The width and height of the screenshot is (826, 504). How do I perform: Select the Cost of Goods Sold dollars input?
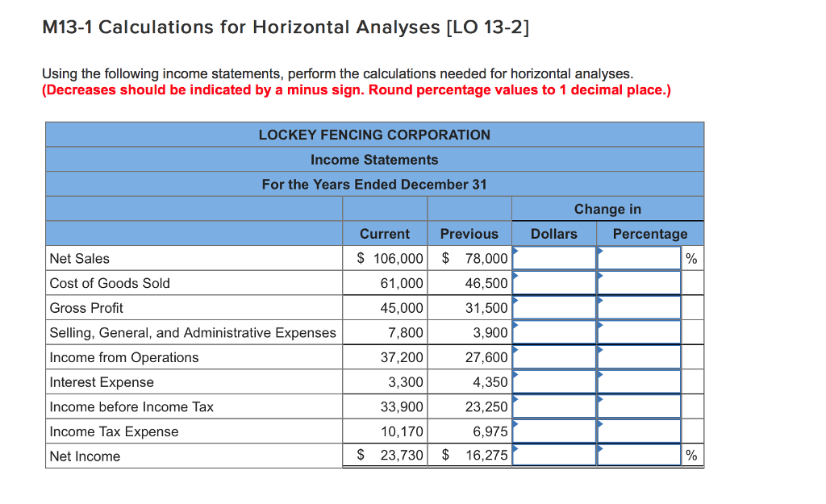pos(555,283)
